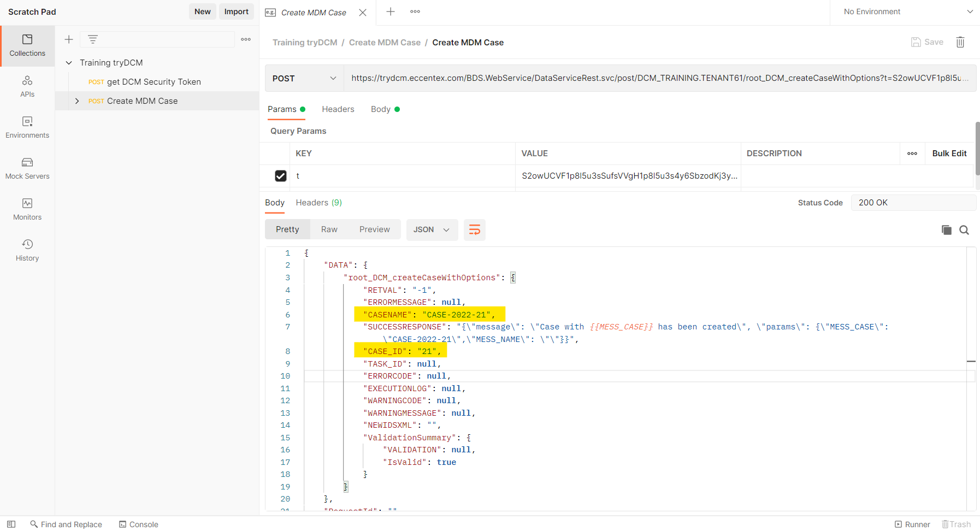Open the History sidebar panel
Image resolution: width=980 pixels, height=531 pixels.
click(27, 251)
